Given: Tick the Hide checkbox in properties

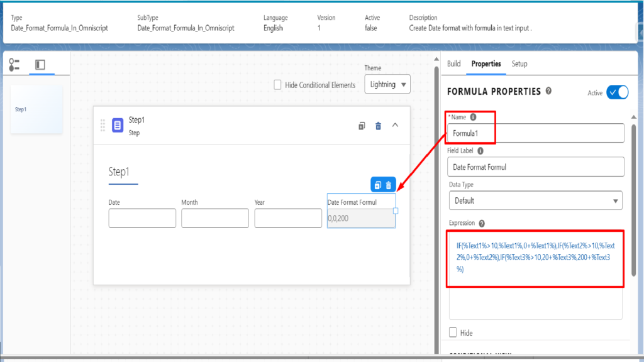Looking at the screenshot, I should tap(453, 332).
